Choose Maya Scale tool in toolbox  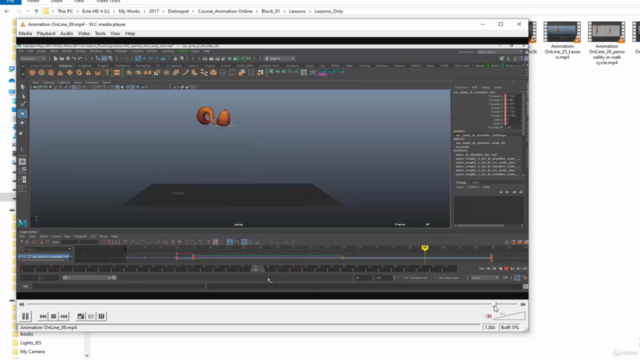(22, 133)
